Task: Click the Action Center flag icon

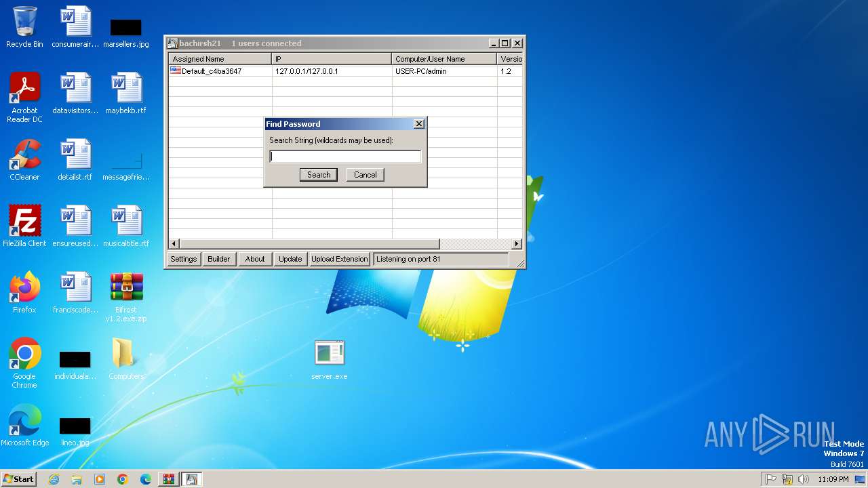Action: pyautogui.click(x=771, y=479)
